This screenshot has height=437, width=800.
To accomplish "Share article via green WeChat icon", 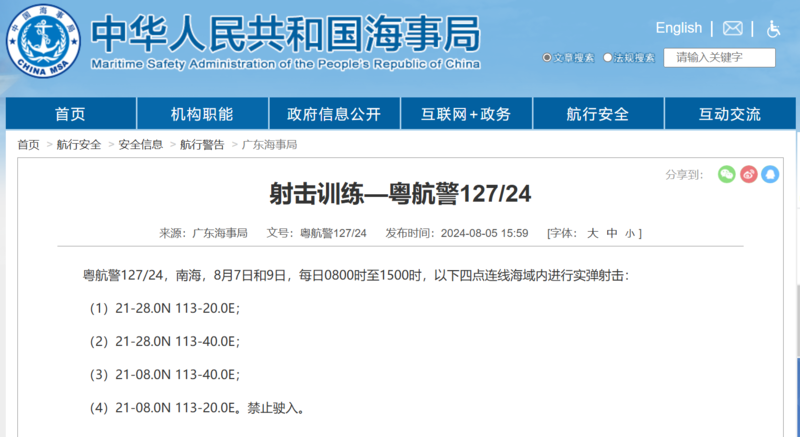I will tap(727, 174).
